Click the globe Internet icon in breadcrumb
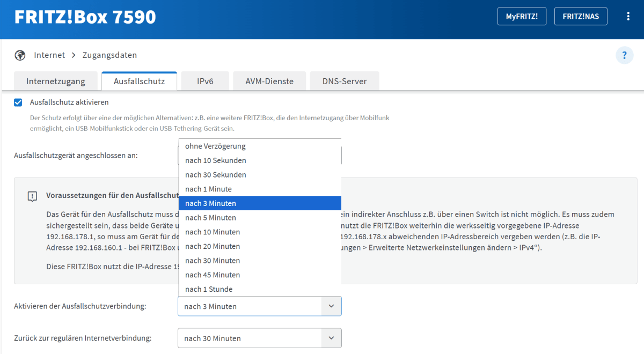The height and width of the screenshot is (354, 644). pos(20,55)
